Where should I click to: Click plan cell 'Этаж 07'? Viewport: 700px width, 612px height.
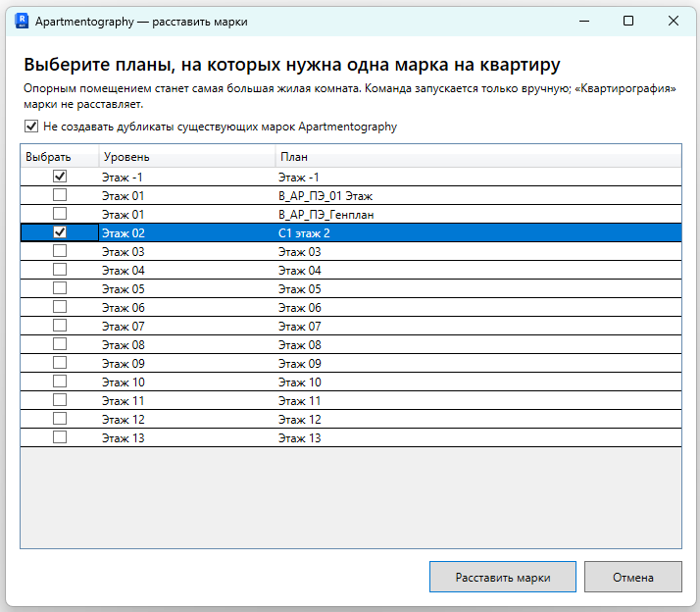(x=478, y=326)
